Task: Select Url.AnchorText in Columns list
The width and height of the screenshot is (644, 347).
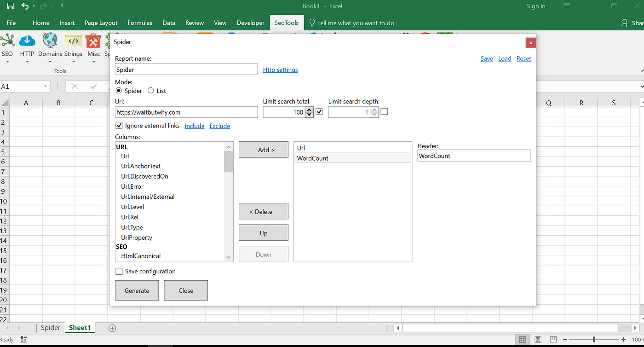Action: pyautogui.click(x=140, y=166)
